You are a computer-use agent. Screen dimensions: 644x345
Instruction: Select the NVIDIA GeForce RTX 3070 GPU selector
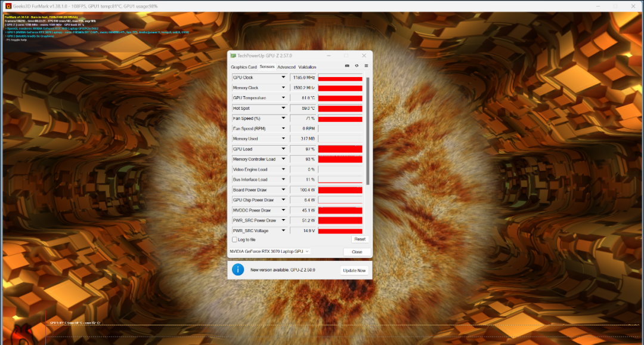tap(270, 251)
